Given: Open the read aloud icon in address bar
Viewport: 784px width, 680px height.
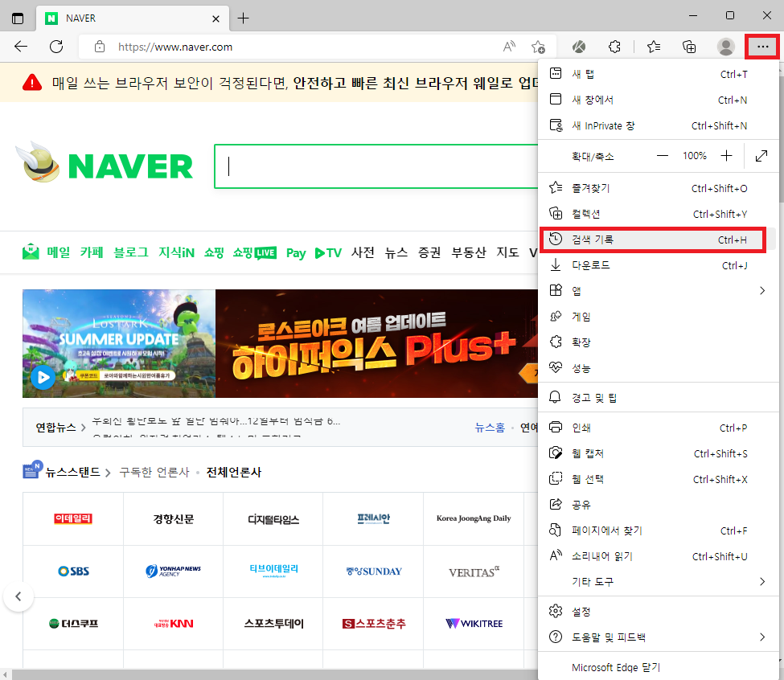Looking at the screenshot, I should tap(509, 47).
